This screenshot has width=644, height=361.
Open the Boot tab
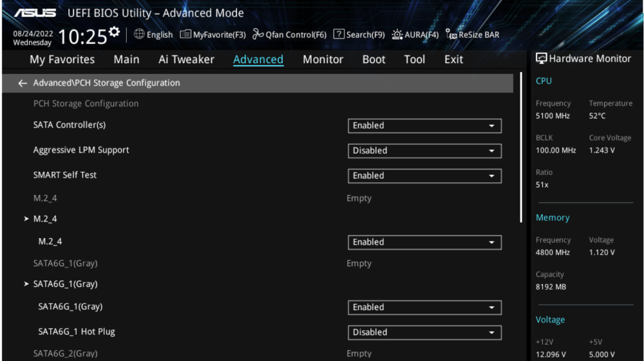pyautogui.click(x=374, y=59)
